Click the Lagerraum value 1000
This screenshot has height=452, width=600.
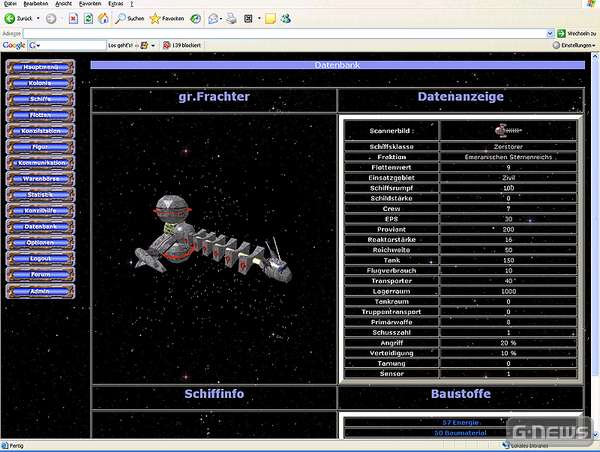509,291
